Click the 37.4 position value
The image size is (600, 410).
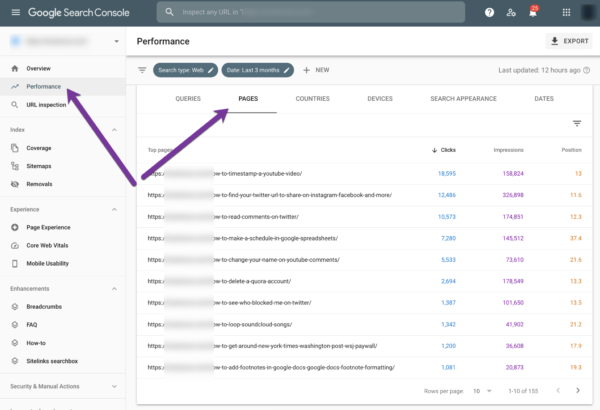pos(576,238)
